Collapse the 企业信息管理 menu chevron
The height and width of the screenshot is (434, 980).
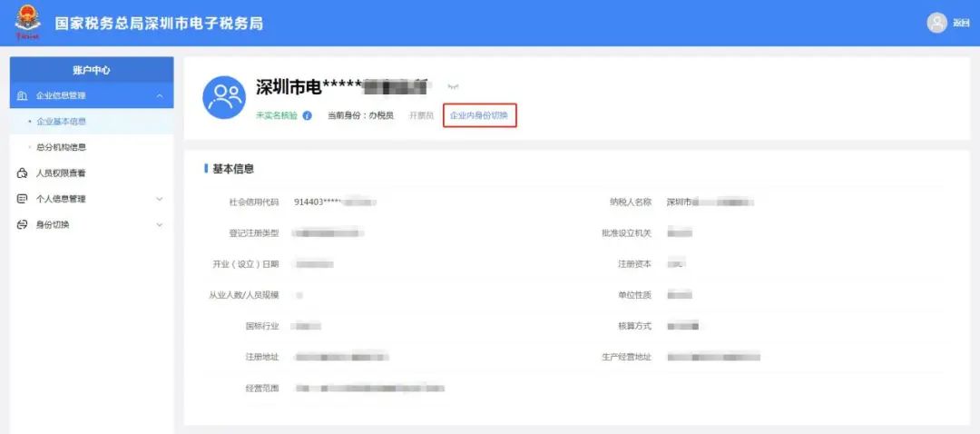(x=160, y=95)
